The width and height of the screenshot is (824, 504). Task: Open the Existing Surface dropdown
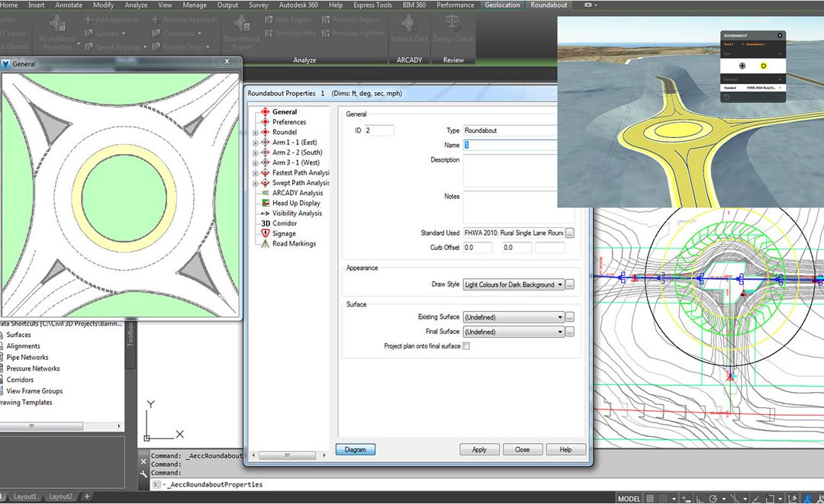(x=513, y=317)
